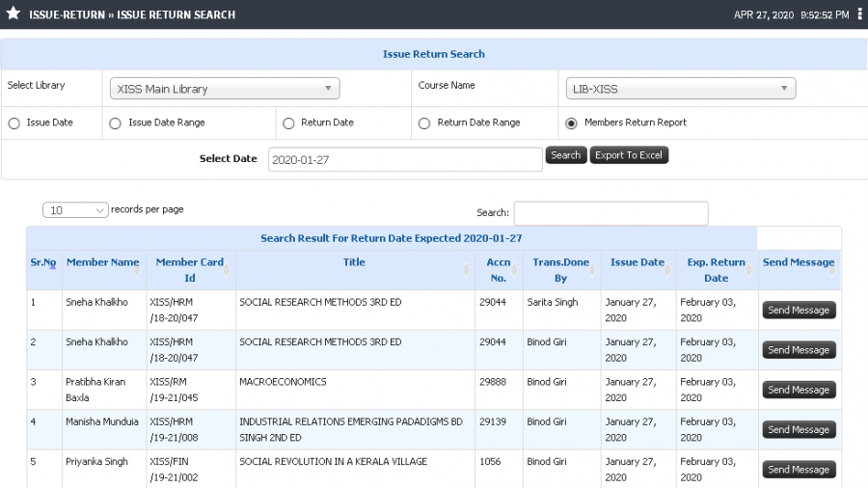Image resolution: width=868 pixels, height=488 pixels.
Task: Select the Members Return Report radio button
Action: tap(571, 123)
